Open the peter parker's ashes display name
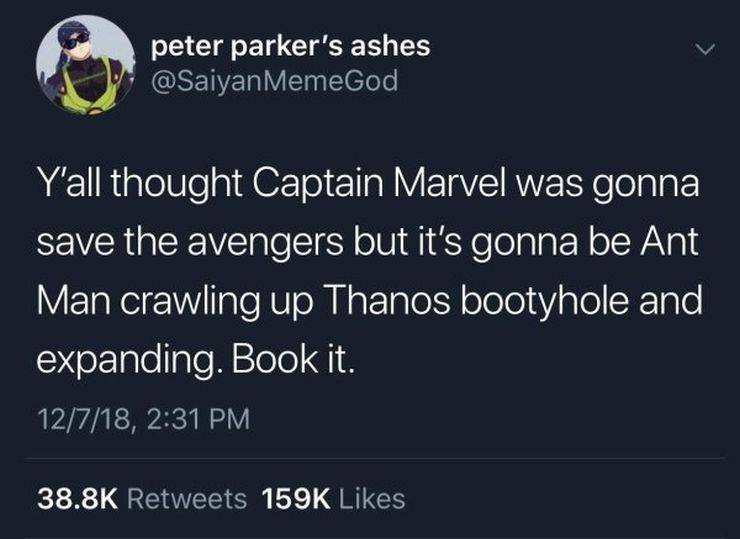This screenshot has height=539, width=740. click(291, 47)
